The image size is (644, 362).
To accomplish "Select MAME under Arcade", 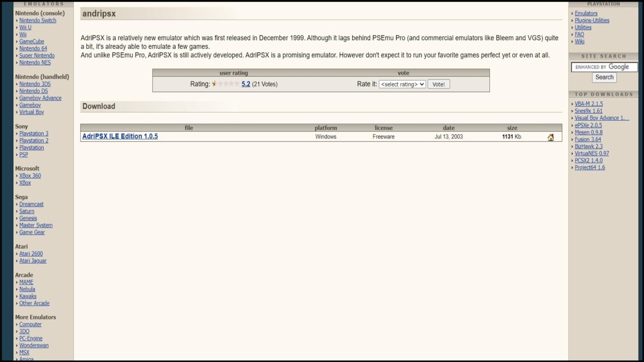I will tap(26, 282).
